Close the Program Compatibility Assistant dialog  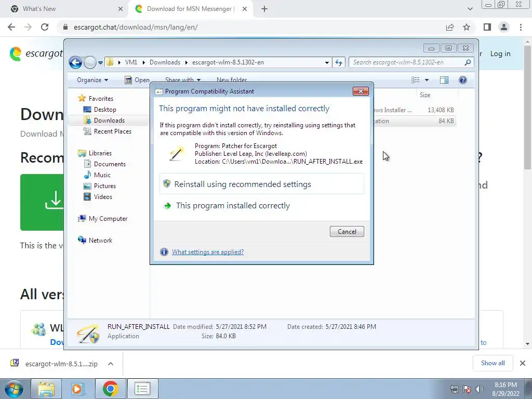(x=361, y=91)
